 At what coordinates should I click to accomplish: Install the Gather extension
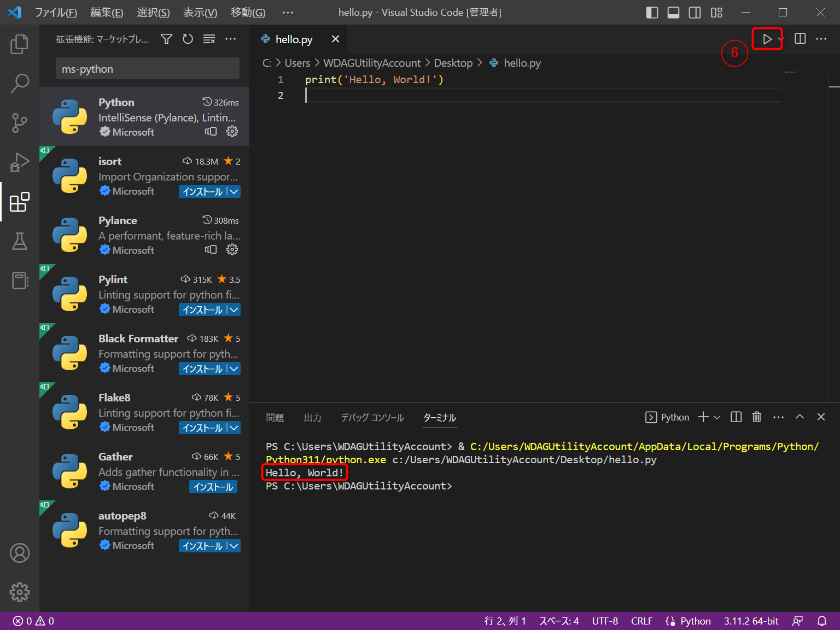[x=213, y=487]
